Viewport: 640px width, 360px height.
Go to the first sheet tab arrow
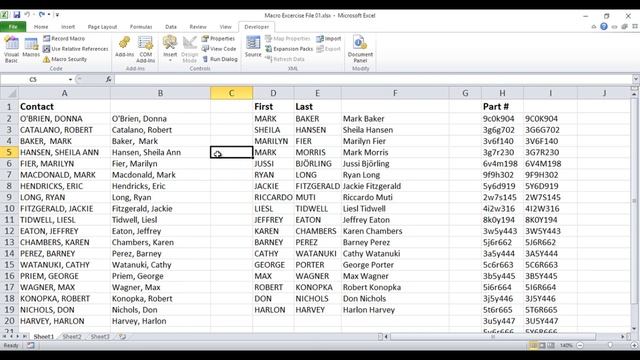(x=4, y=337)
